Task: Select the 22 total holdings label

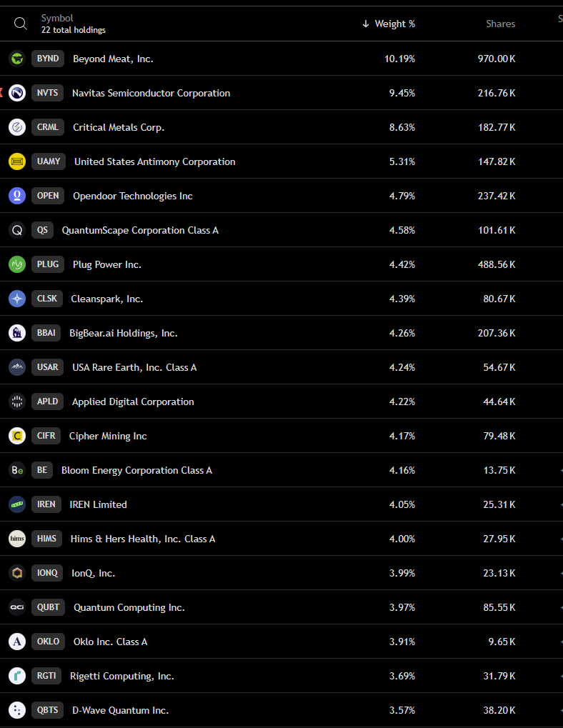Action: (x=74, y=30)
